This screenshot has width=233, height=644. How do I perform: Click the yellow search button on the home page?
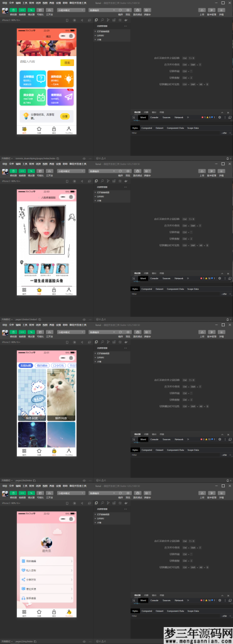tap(67, 62)
